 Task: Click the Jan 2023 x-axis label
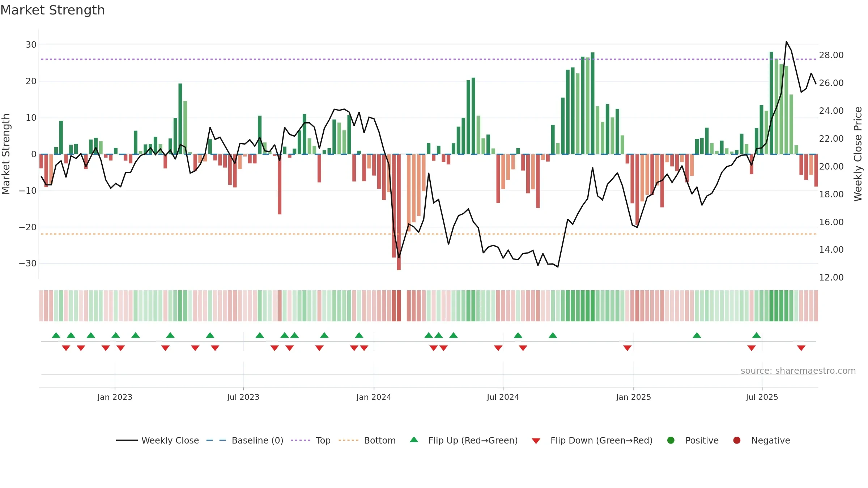[115, 397]
